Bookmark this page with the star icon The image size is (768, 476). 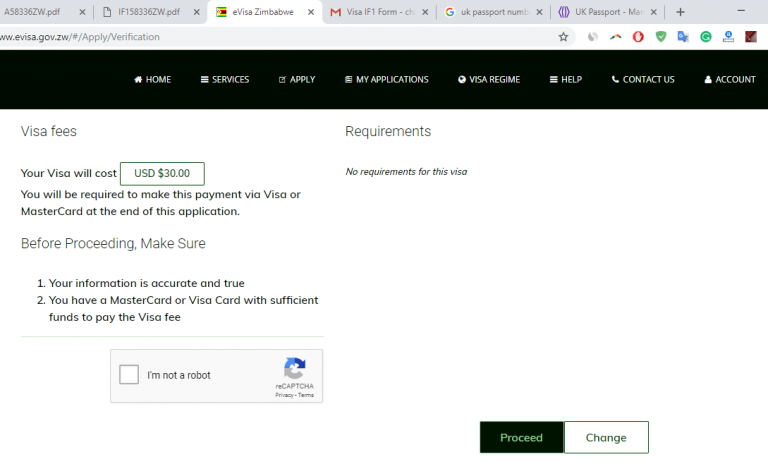pyautogui.click(x=563, y=37)
